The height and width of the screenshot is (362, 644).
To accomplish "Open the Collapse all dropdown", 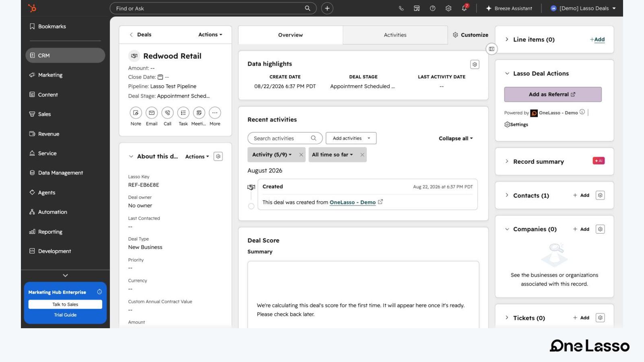I will [456, 138].
